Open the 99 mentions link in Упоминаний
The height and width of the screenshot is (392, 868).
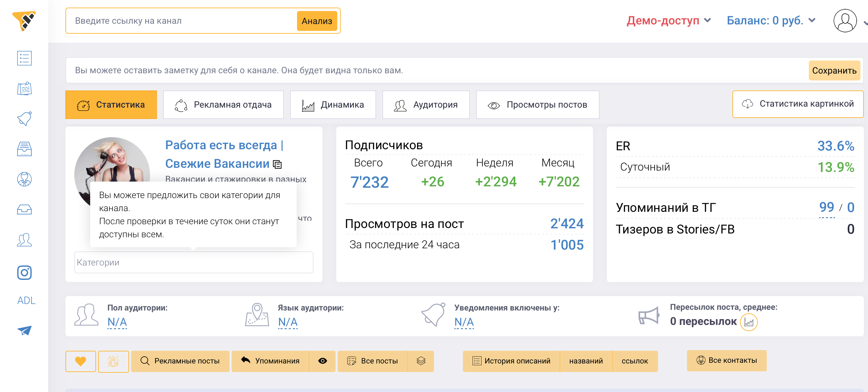pos(826,207)
